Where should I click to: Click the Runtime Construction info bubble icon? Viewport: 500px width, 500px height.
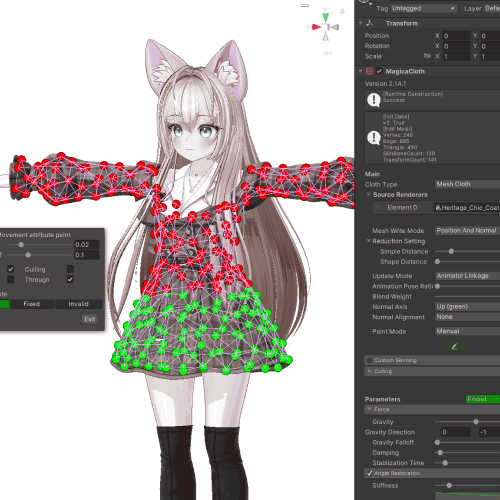374,100
